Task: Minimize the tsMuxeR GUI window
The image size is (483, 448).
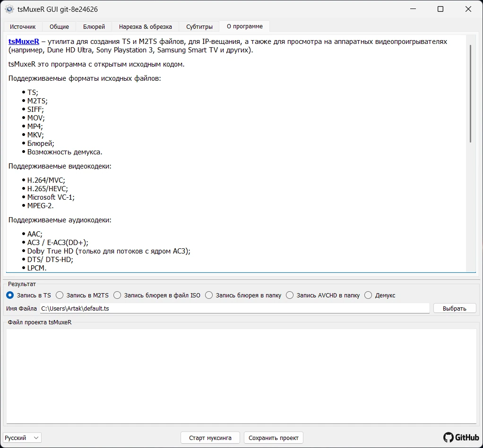Action: click(413, 9)
